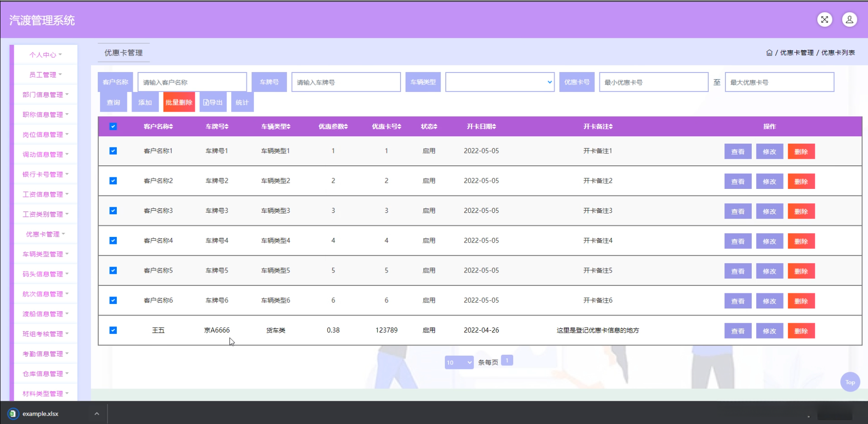868x424 pixels.
Task: Focus the 客户名称 search input field
Action: (192, 82)
